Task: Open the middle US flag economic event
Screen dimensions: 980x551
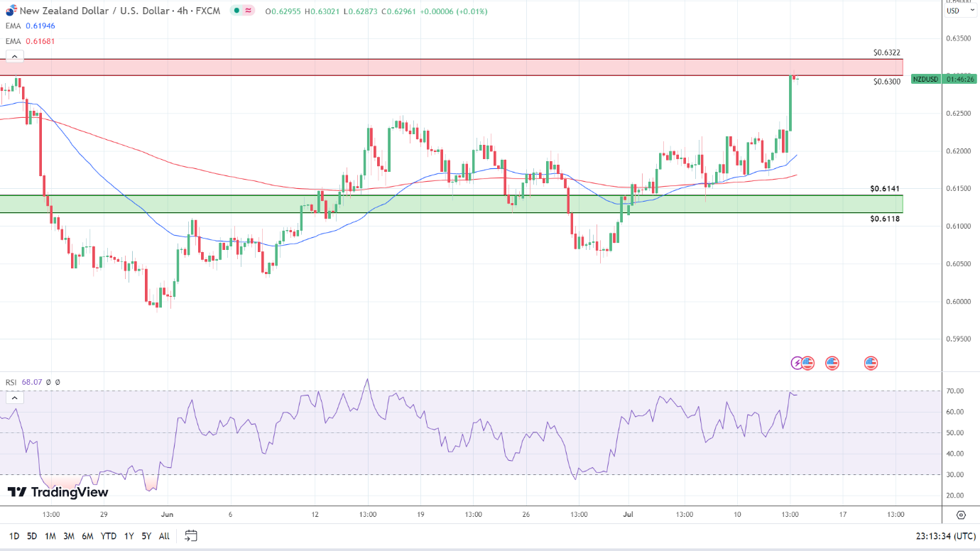Action: (832, 363)
